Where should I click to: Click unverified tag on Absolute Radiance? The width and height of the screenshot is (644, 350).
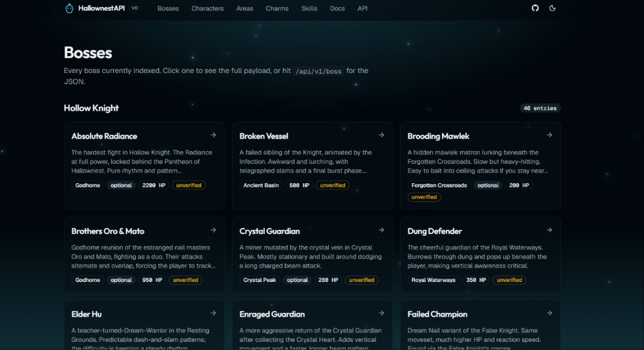[x=189, y=186]
